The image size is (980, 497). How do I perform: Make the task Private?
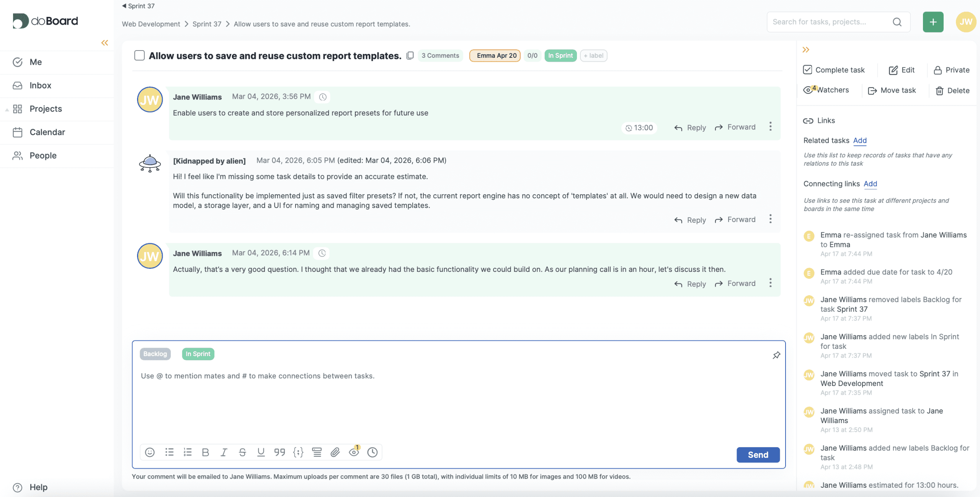(951, 70)
